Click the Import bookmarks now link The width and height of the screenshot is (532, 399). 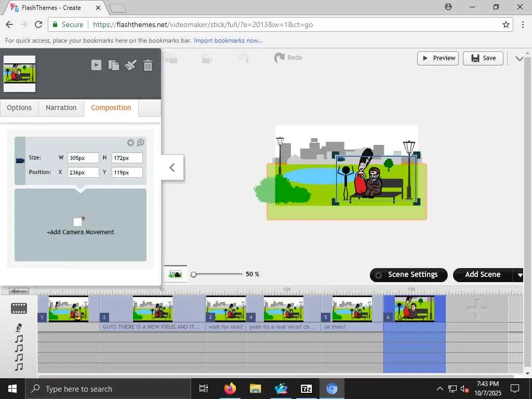(228, 41)
